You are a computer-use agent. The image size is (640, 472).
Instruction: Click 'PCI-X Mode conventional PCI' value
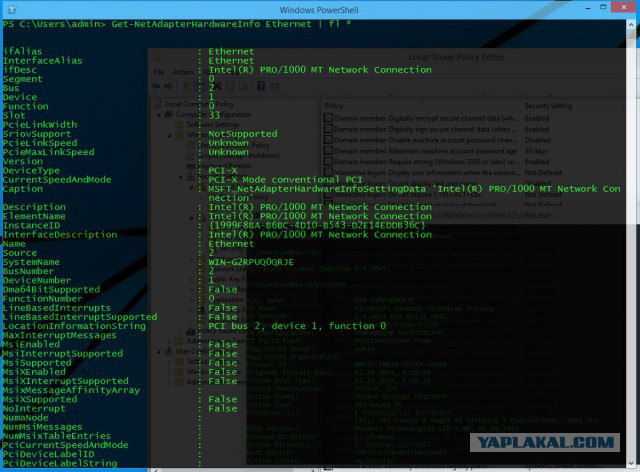coord(285,180)
